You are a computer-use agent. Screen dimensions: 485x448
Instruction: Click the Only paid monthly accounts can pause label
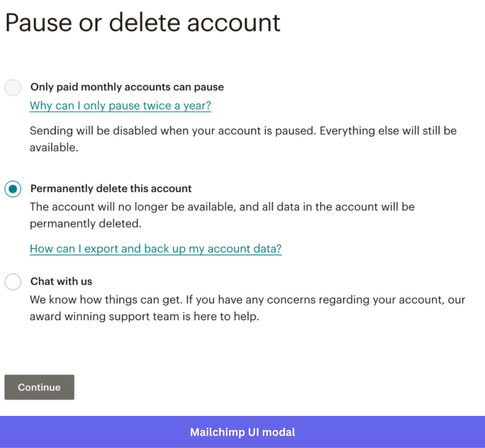click(127, 87)
